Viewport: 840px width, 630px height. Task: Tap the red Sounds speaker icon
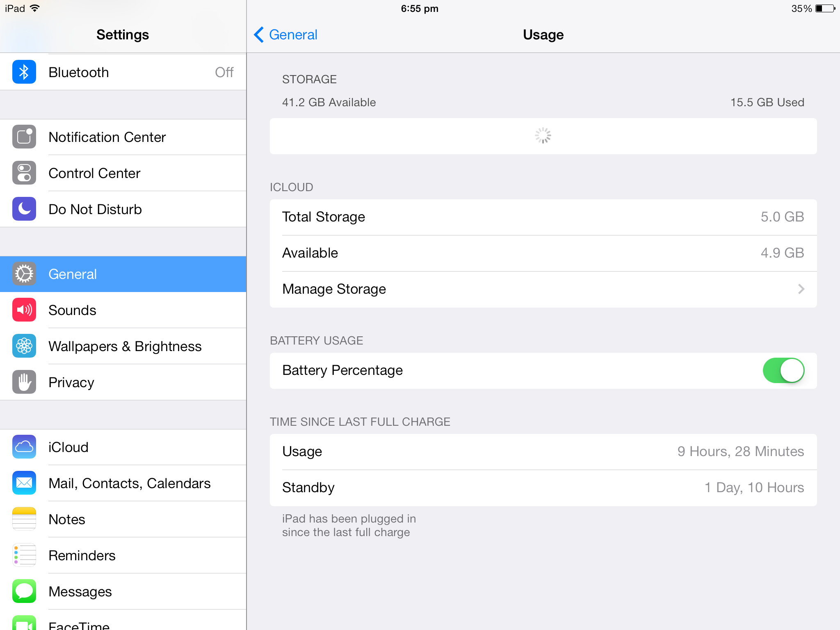click(x=24, y=310)
